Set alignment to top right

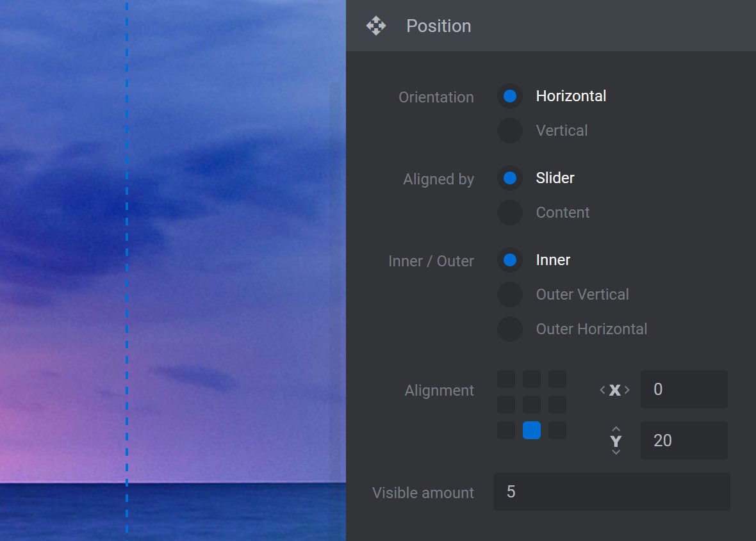point(557,379)
